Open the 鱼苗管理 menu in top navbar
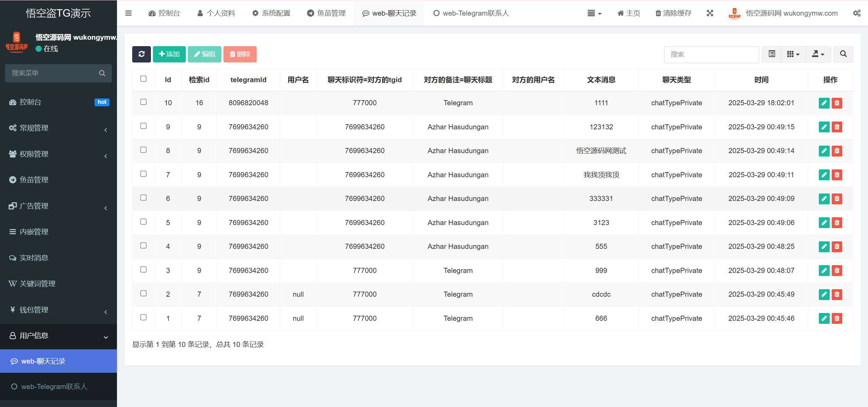Screen dimensions: 868x407 pos(326,13)
